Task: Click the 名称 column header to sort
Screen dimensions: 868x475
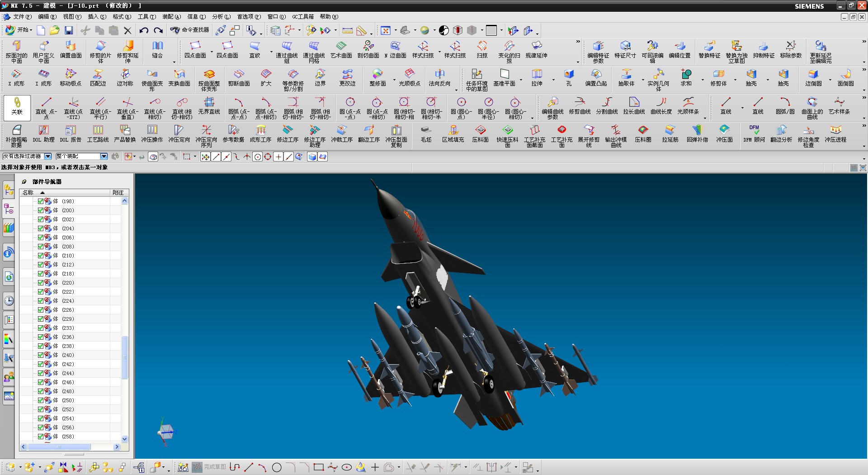Action: click(x=28, y=193)
